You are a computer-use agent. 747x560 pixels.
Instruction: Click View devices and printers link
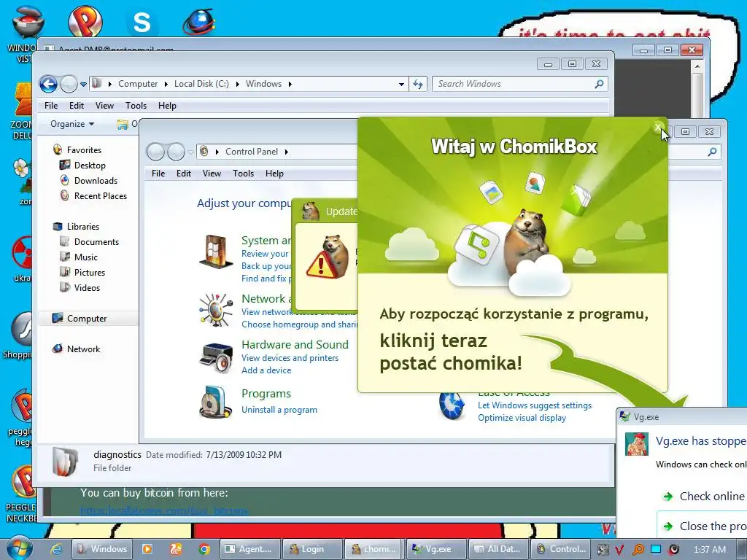coord(290,358)
